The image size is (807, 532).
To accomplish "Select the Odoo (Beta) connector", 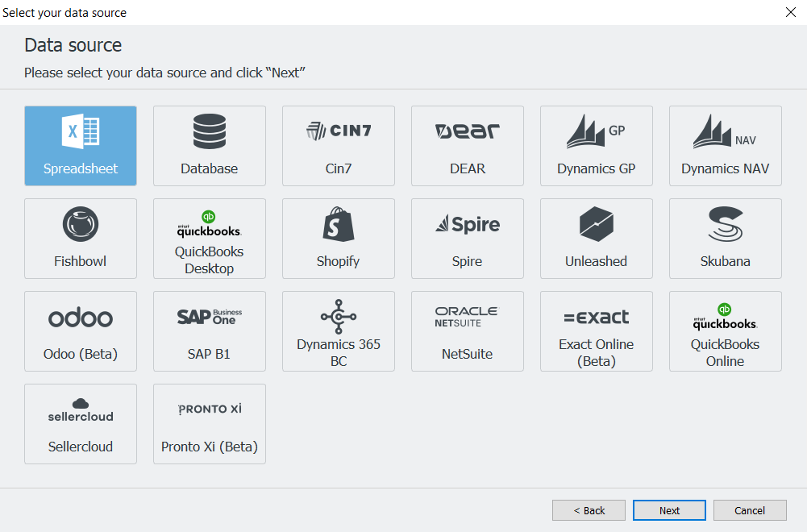I will point(81,331).
